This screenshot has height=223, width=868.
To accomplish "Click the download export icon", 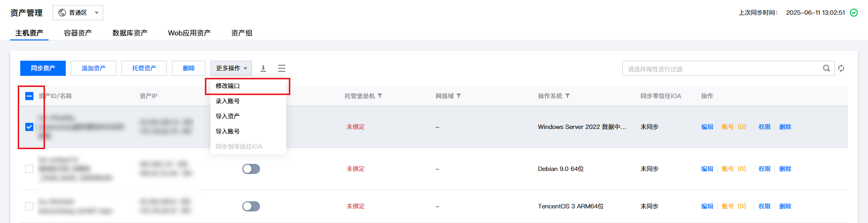I will [263, 68].
